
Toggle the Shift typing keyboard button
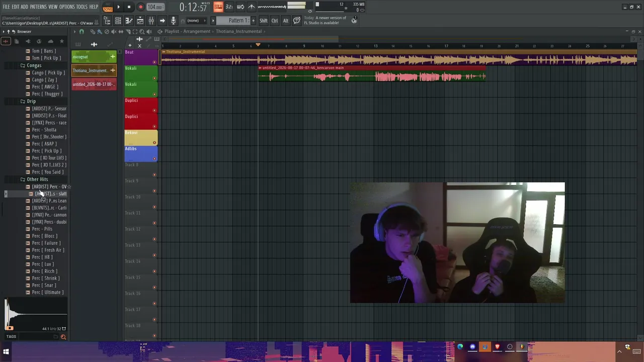(263, 21)
